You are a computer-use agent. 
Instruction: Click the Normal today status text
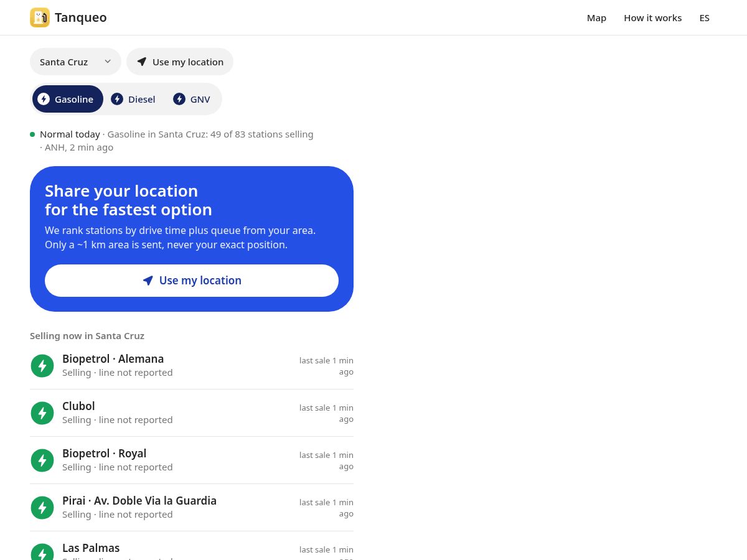(70, 134)
